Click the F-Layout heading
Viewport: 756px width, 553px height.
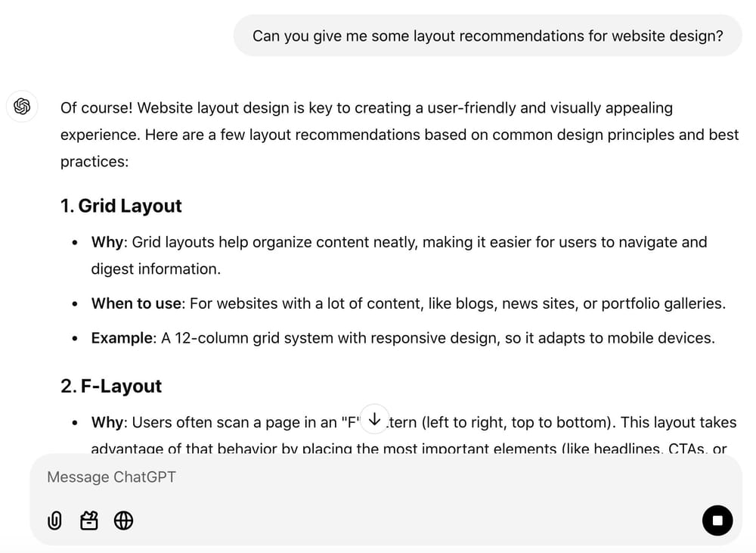(x=110, y=386)
